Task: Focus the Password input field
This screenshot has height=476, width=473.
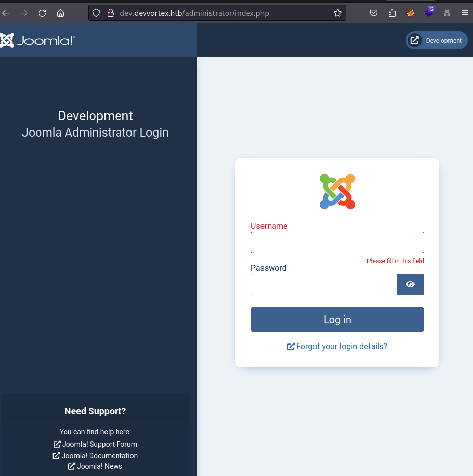Action: (324, 284)
